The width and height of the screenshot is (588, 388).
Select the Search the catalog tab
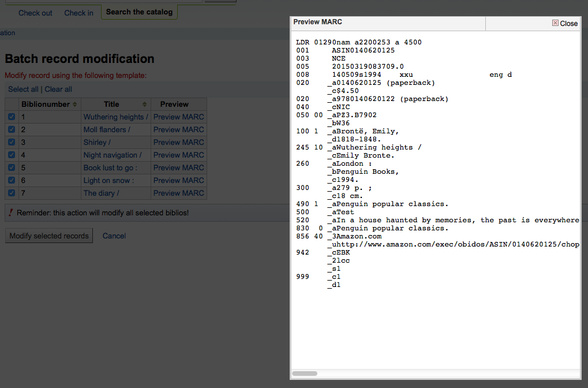[139, 12]
